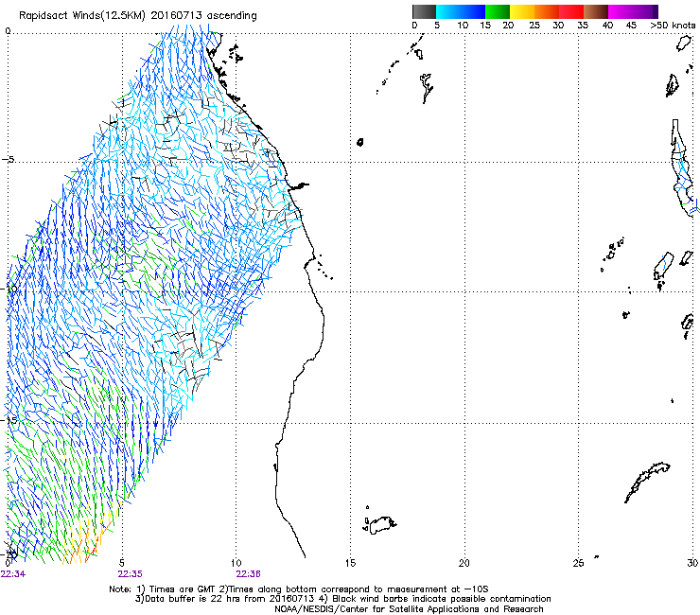This screenshot has width=700, height=615.
Task: Click the longitude axis label '20' at bottom
Action: point(464,563)
